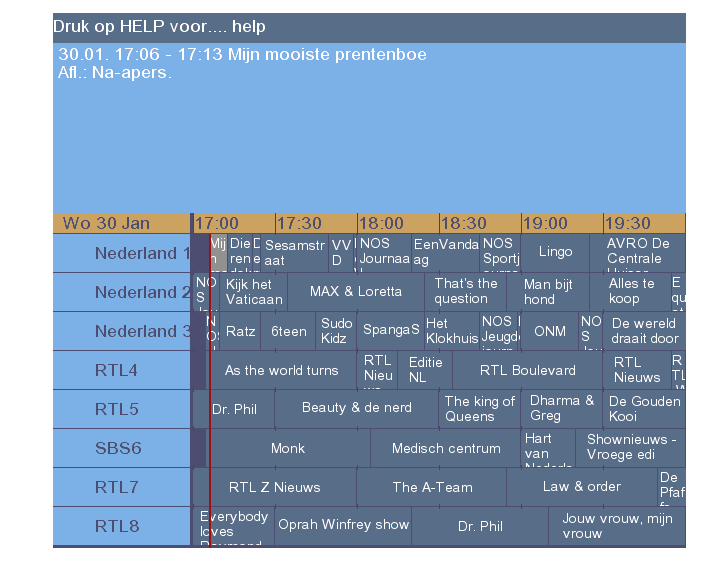
Task: Select NOS Journaal on Nederland 1
Action: pos(384,253)
